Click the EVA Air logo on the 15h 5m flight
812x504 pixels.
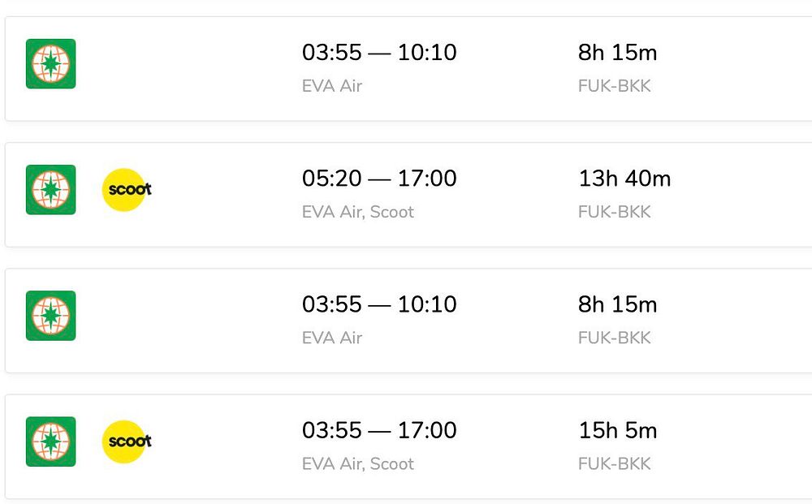click(x=50, y=442)
